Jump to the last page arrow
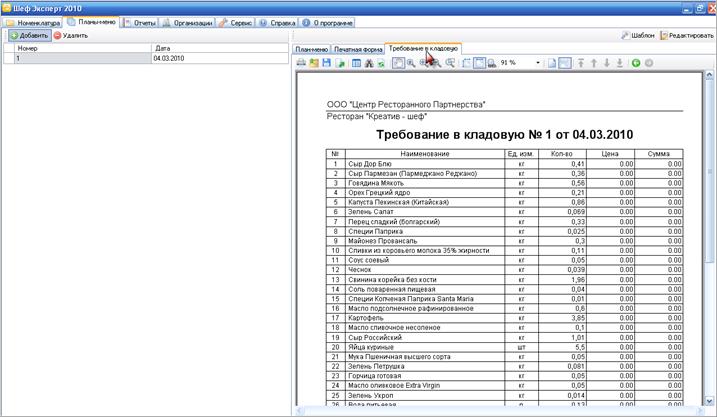 pyautogui.click(x=620, y=63)
